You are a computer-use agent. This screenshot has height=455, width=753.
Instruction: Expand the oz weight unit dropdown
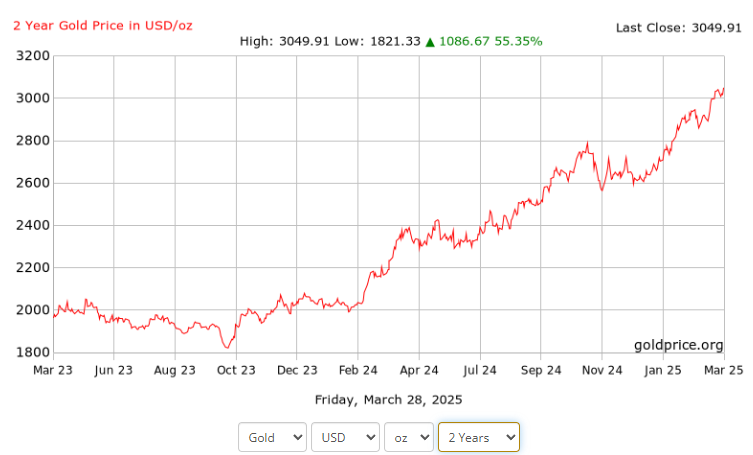pyautogui.click(x=409, y=437)
